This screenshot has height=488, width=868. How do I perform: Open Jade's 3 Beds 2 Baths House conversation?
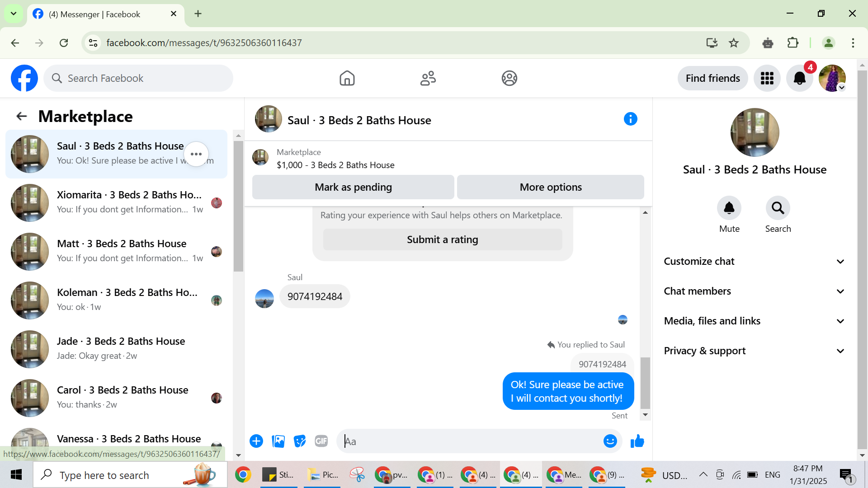[x=116, y=349]
